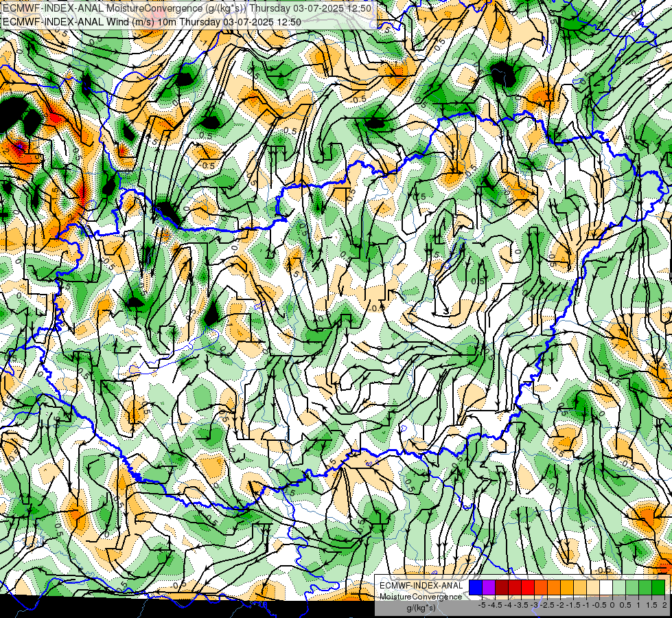Click the legend scale value 1.5
The height and width of the screenshot is (618, 672).
point(651,605)
